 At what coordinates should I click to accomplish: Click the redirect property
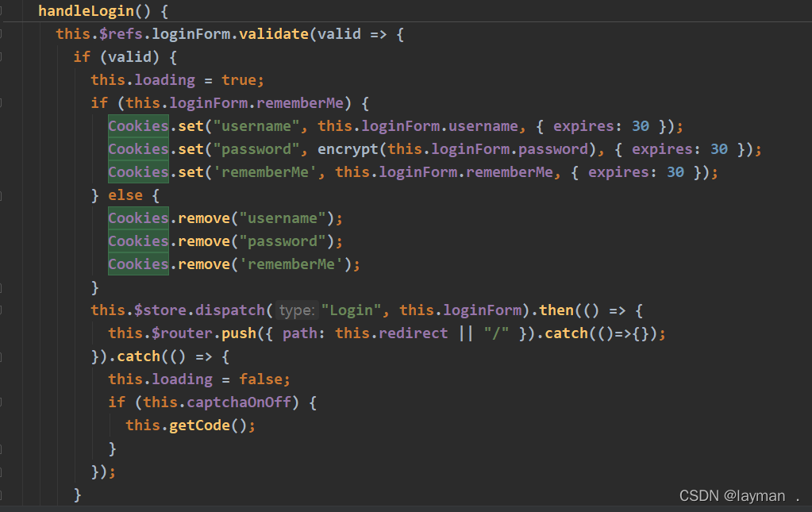pyautogui.click(x=414, y=333)
